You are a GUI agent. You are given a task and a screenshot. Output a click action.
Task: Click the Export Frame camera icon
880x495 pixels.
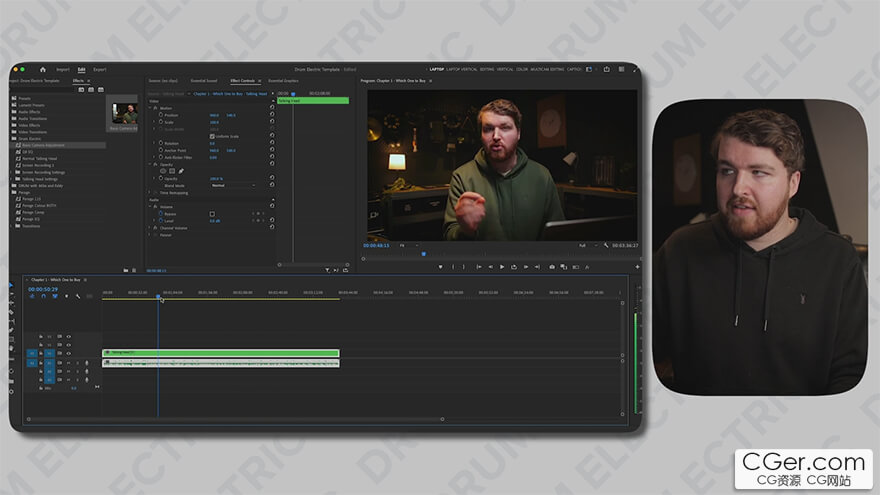(x=551, y=267)
